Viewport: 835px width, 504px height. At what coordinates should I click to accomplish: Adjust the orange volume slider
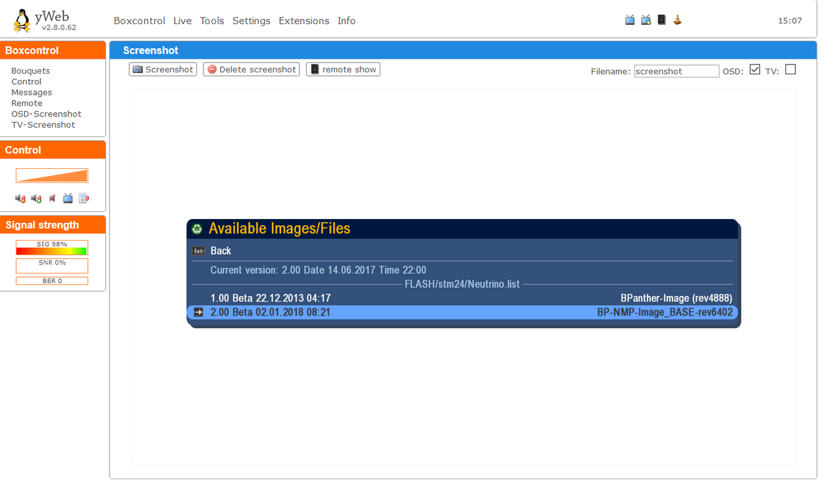pyautogui.click(x=52, y=175)
